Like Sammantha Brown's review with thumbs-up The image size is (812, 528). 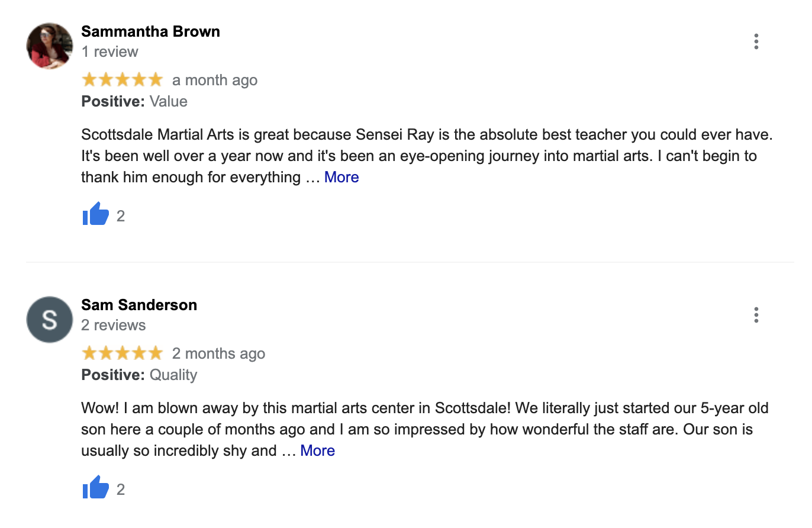(x=95, y=215)
